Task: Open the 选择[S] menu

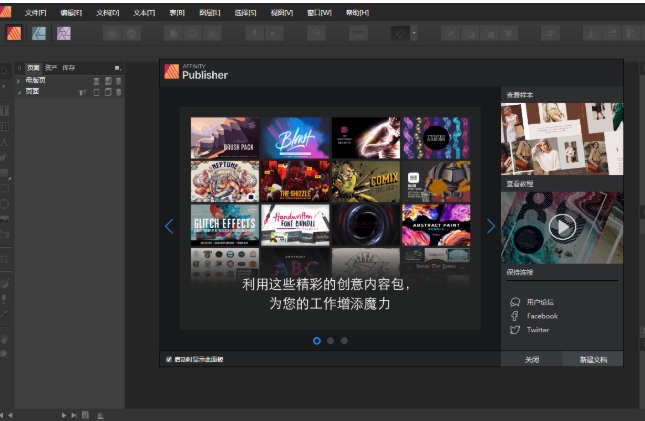Action: 245,13
